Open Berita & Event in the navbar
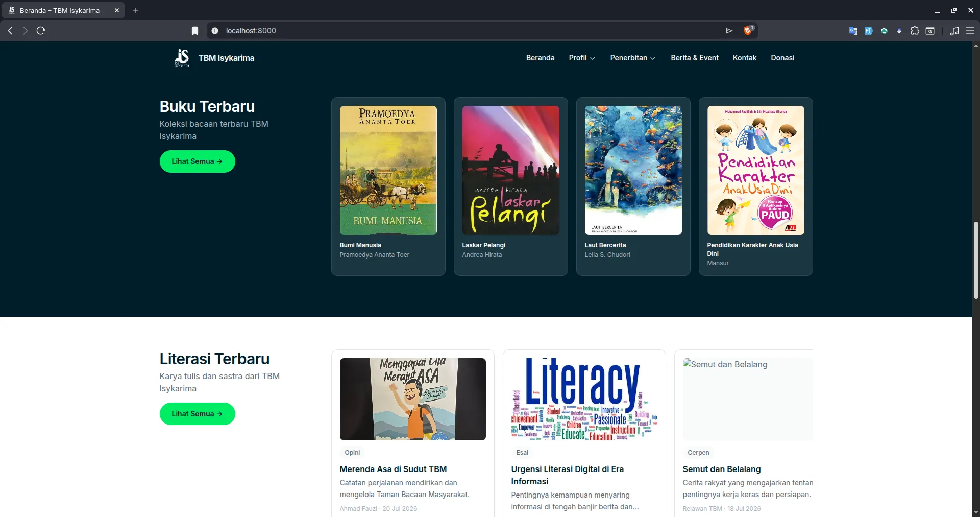The image size is (980, 517). coord(695,58)
